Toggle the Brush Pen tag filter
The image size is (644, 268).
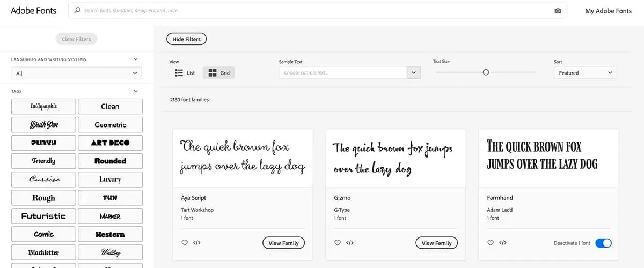coord(43,124)
